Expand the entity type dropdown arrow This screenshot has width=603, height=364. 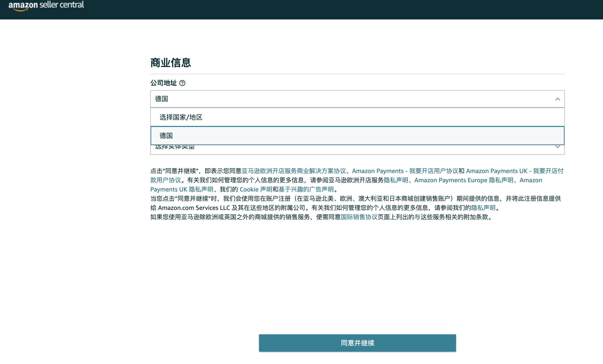click(557, 147)
